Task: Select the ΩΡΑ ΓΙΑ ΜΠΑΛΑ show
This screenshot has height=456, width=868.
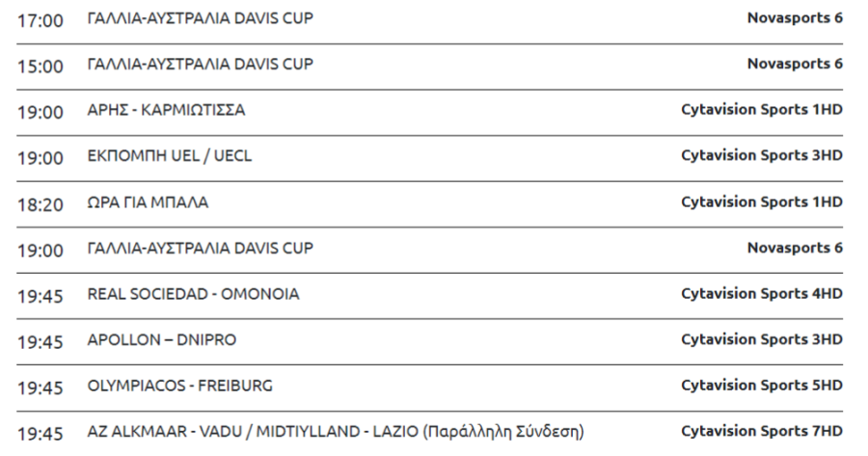Action: click(148, 202)
